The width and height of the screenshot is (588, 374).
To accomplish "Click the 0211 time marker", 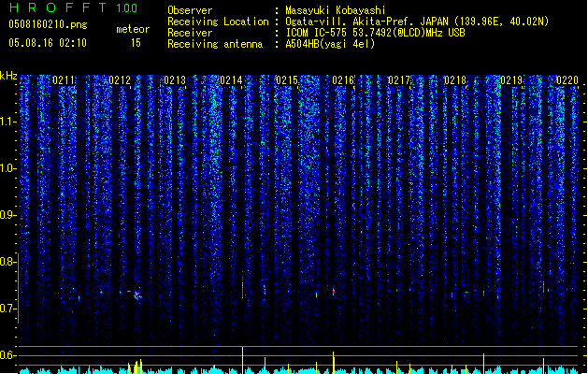I will pos(64,80).
